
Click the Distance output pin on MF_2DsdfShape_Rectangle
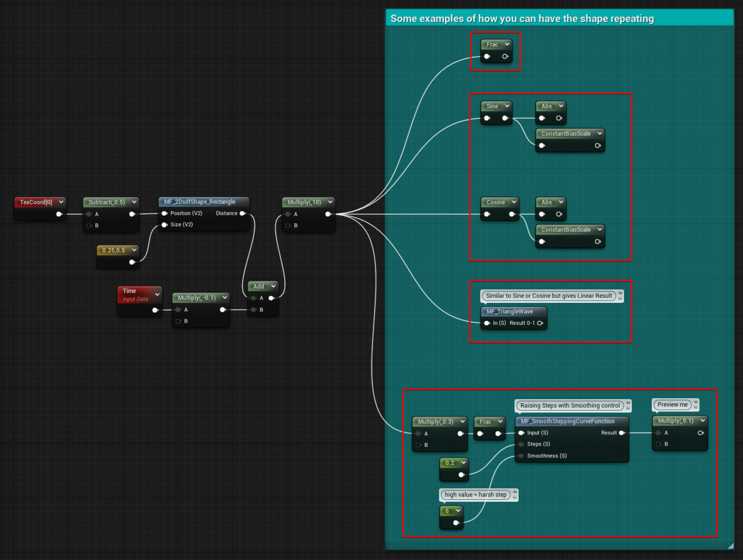coord(242,213)
